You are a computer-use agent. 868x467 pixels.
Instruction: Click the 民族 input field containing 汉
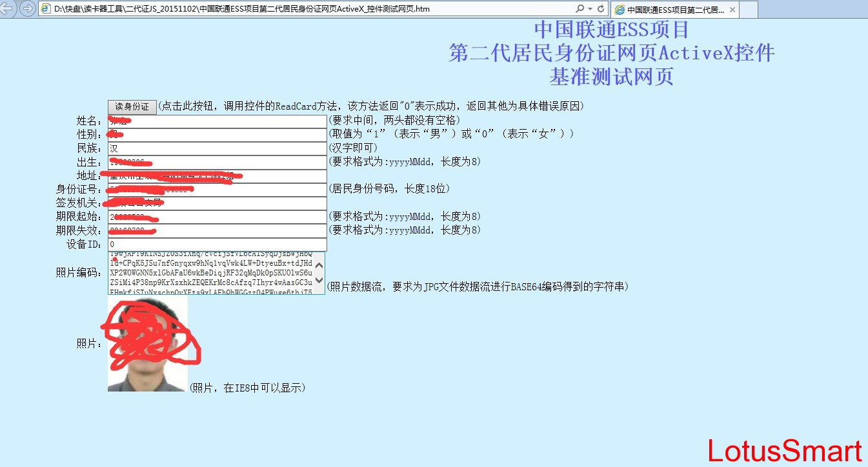pos(217,148)
